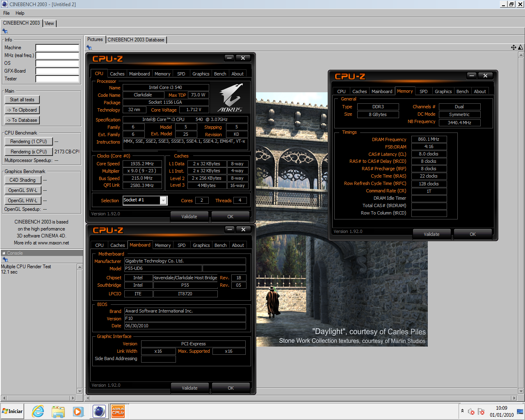
Task: Open Bench tab in CPU-Z CPU window
Action: coord(220,74)
